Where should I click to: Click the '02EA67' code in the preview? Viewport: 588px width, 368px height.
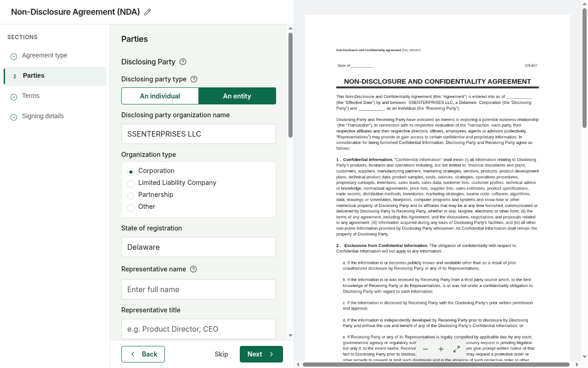click(531, 65)
